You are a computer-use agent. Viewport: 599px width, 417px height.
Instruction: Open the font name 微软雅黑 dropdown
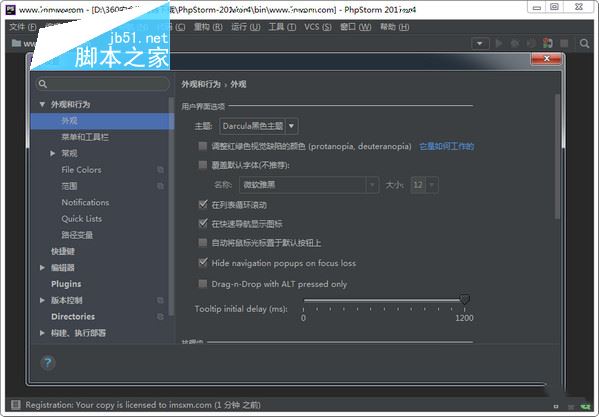click(309, 185)
